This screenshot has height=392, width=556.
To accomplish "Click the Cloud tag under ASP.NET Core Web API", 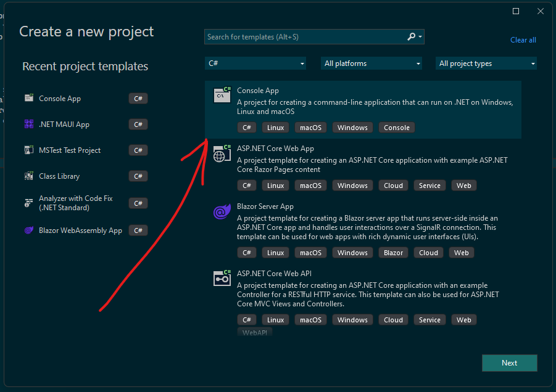I will point(393,320).
